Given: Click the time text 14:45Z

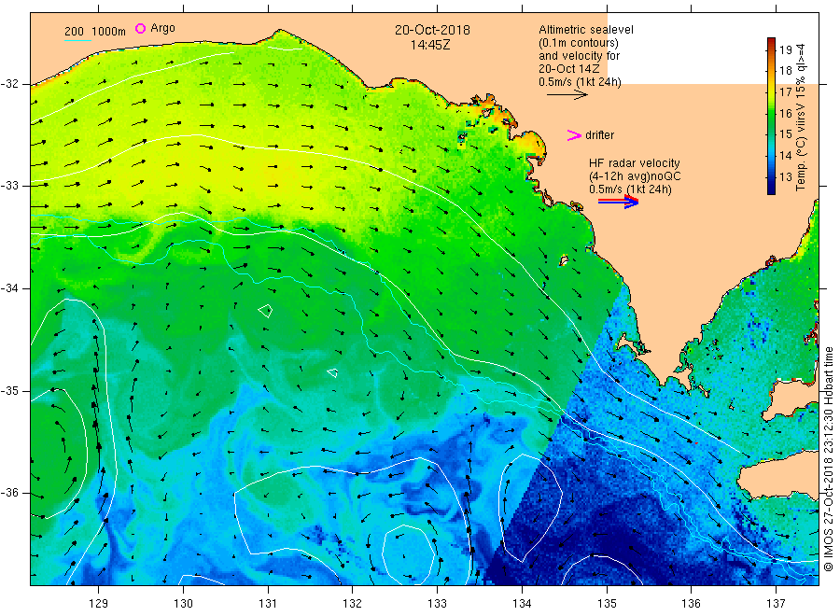Looking at the screenshot, I should [x=430, y=45].
